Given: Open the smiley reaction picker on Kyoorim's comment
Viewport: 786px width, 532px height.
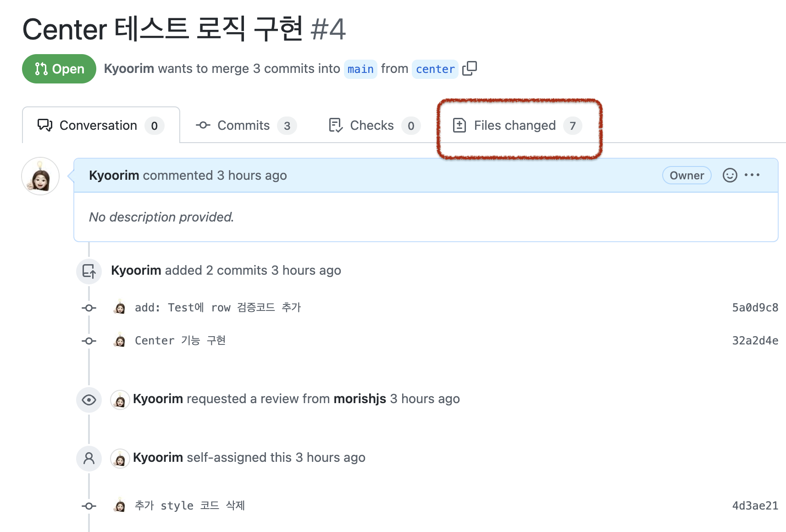Looking at the screenshot, I should [x=730, y=175].
